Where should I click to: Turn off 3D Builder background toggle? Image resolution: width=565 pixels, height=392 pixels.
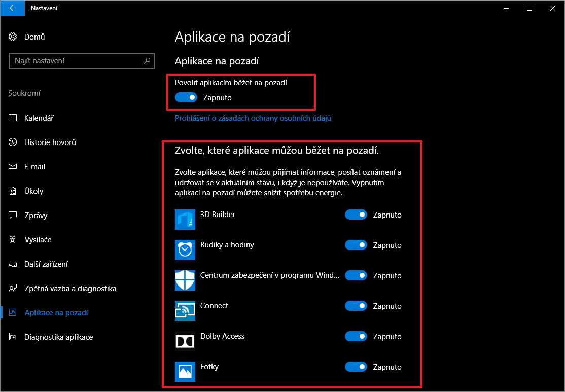pos(356,215)
